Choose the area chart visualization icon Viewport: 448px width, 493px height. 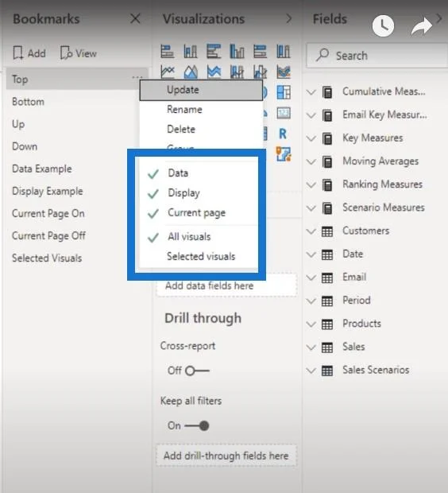[191, 72]
